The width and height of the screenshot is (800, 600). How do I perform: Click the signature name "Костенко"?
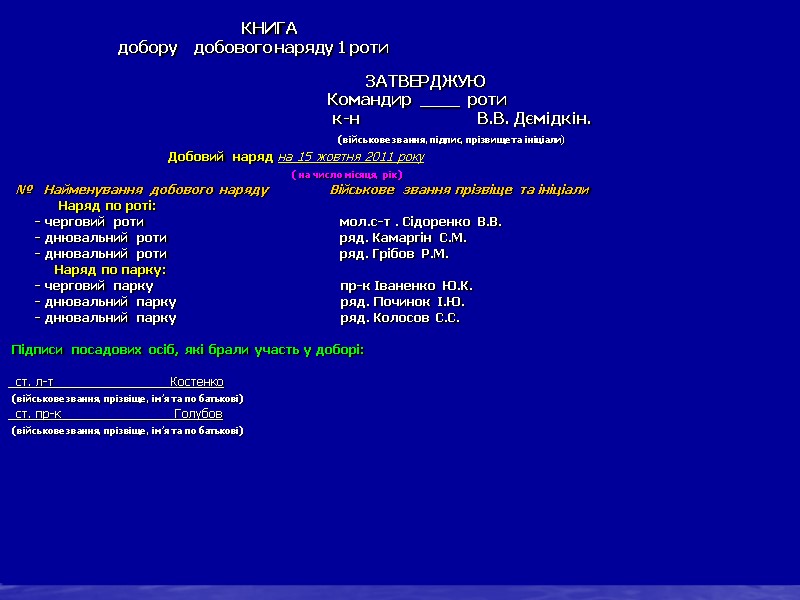[196, 382]
